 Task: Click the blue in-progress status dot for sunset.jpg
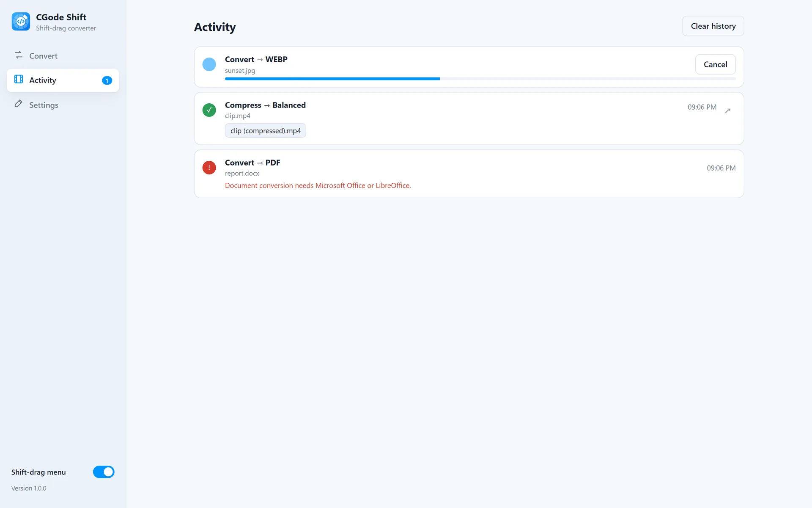[209, 64]
